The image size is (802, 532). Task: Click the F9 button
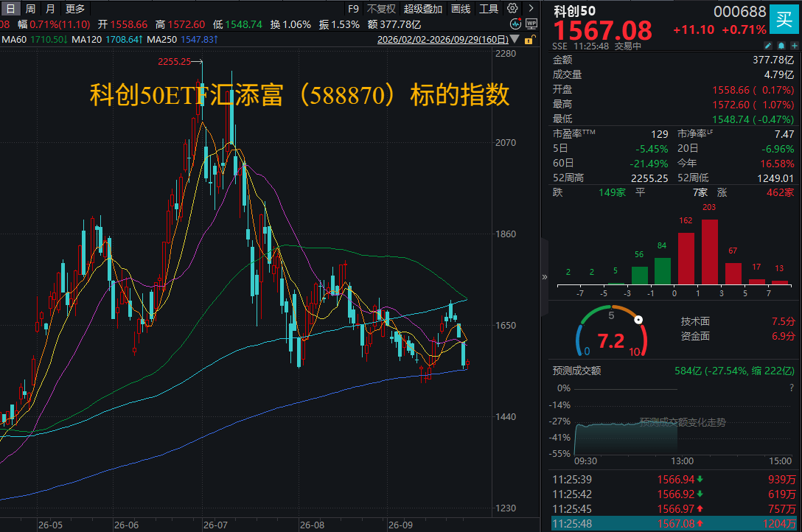point(353,9)
